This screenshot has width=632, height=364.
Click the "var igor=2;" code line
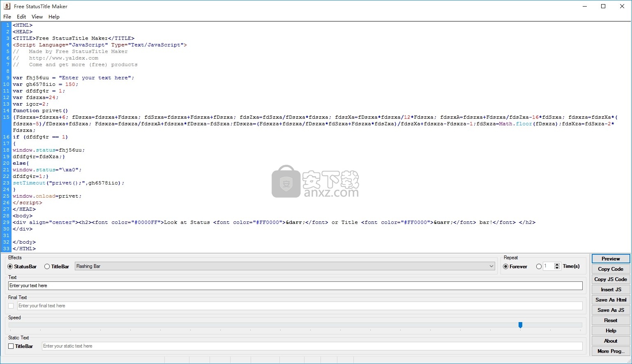point(30,104)
